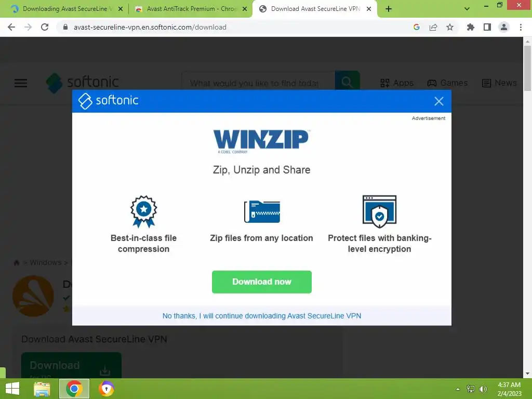Screen dimensions: 532x399
Task: Go back with browser back arrow
Action: 11,27
